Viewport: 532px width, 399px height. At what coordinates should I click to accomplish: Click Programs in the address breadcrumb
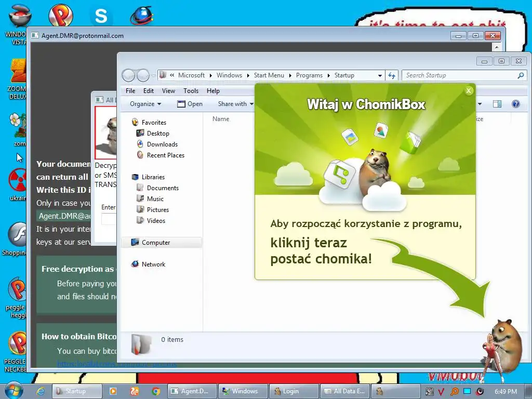pyautogui.click(x=309, y=75)
